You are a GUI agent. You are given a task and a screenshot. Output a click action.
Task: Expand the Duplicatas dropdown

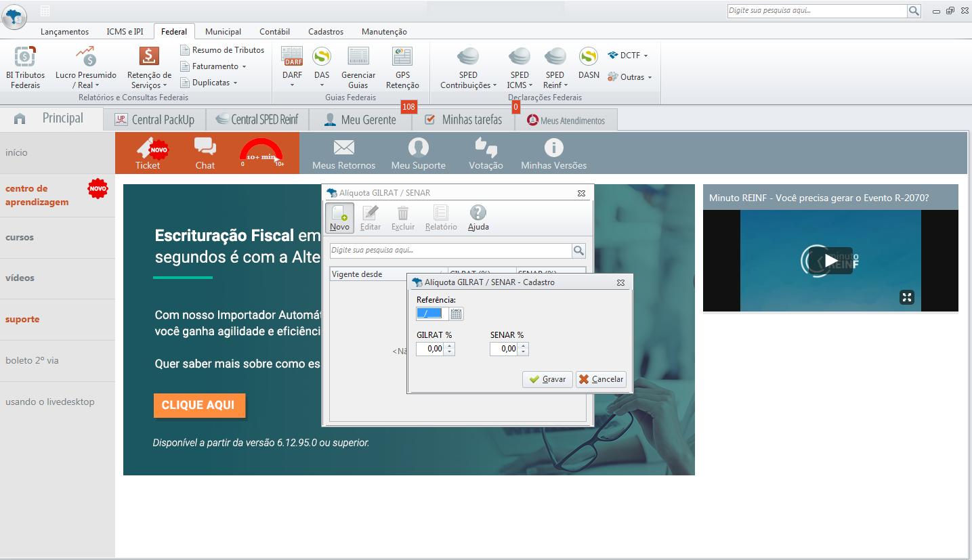[x=209, y=83]
